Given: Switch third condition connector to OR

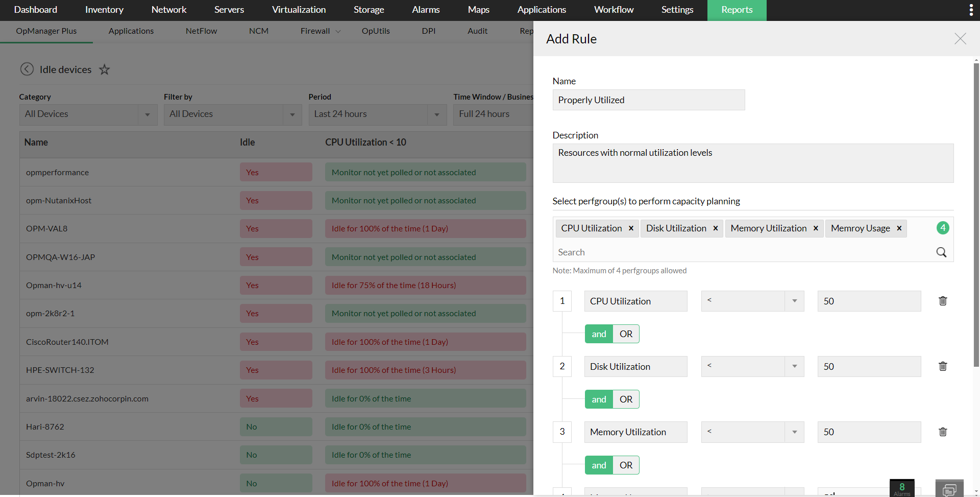Looking at the screenshot, I should click(626, 465).
